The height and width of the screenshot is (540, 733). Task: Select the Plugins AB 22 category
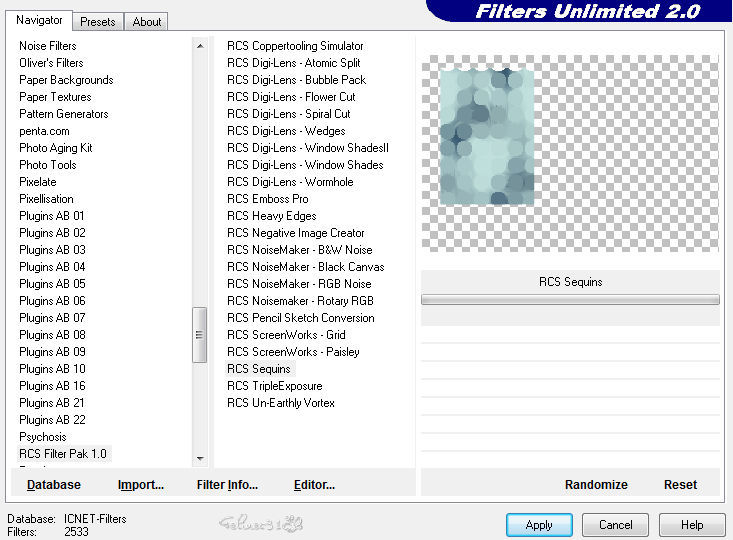click(52, 420)
